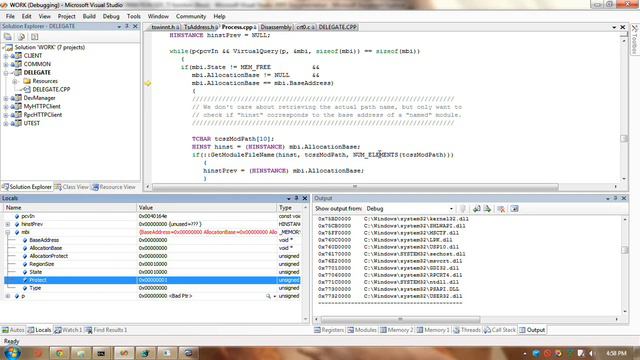
Task: Pin the Solution Explorer panel (auto hide)
Action: pyautogui.click(x=127, y=26)
